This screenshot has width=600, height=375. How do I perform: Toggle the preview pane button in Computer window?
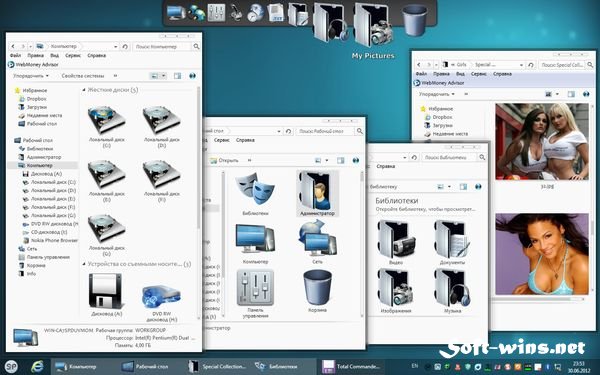click(x=178, y=76)
